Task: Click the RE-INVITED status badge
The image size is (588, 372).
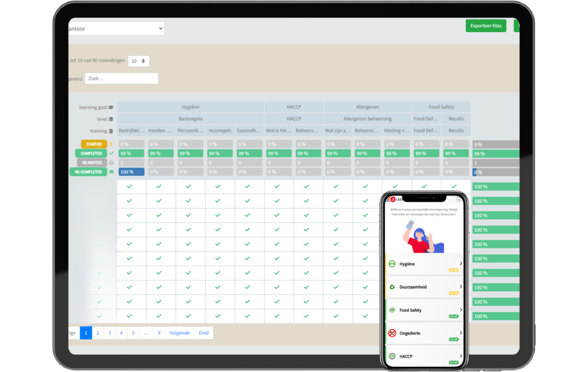Action: (x=92, y=163)
